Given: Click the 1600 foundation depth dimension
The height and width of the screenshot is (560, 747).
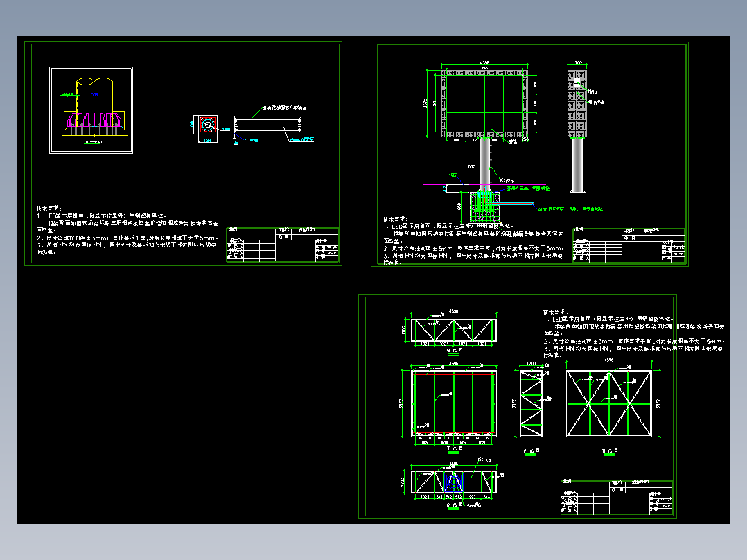Looking at the screenshot, I should (x=459, y=207).
